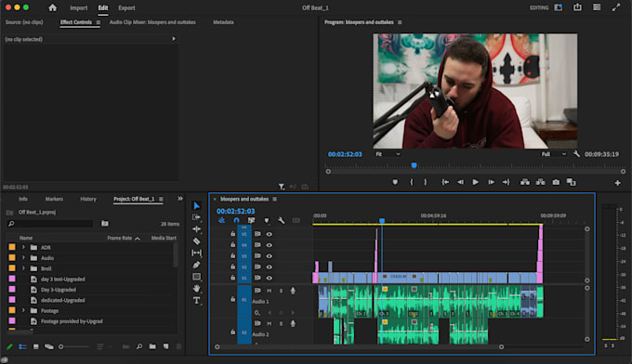Open timeline display settings wrench
The width and height of the screenshot is (632, 364).
tap(282, 220)
